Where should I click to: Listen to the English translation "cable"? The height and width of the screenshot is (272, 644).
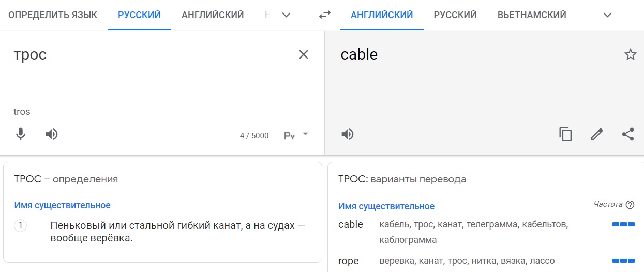[x=348, y=135]
